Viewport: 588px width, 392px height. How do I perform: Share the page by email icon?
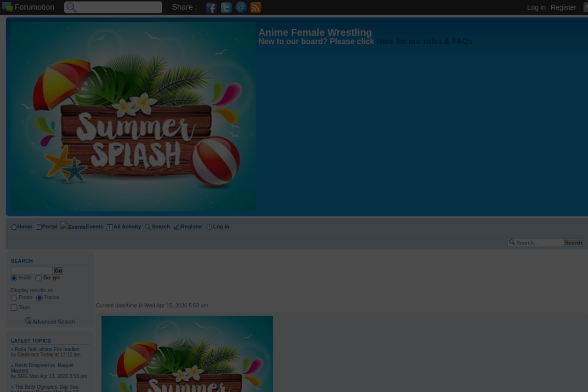point(241,7)
